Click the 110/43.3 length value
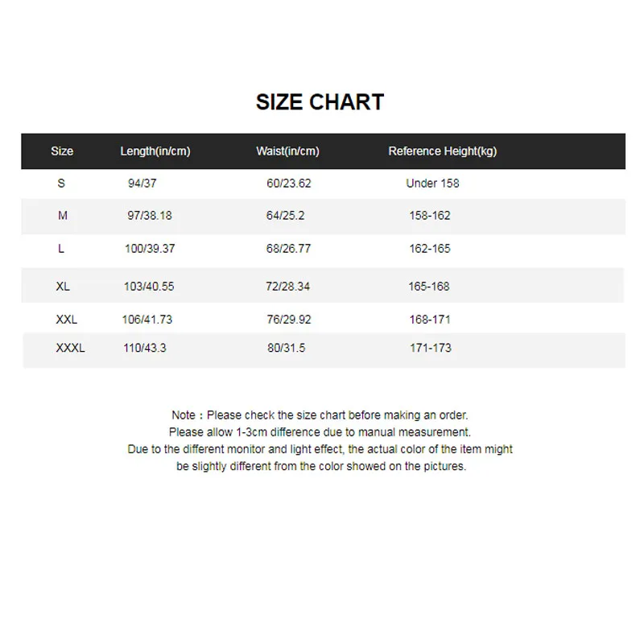The height and width of the screenshot is (644, 644). pyautogui.click(x=145, y=348)
